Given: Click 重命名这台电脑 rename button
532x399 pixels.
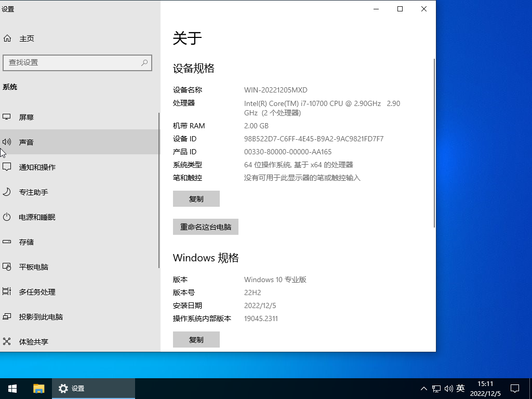Looking at the screenshot, I should [205, 227].
